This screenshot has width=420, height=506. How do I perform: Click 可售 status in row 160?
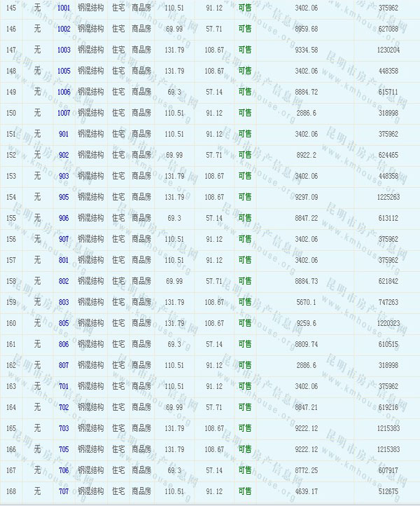(x=245, y=323)
